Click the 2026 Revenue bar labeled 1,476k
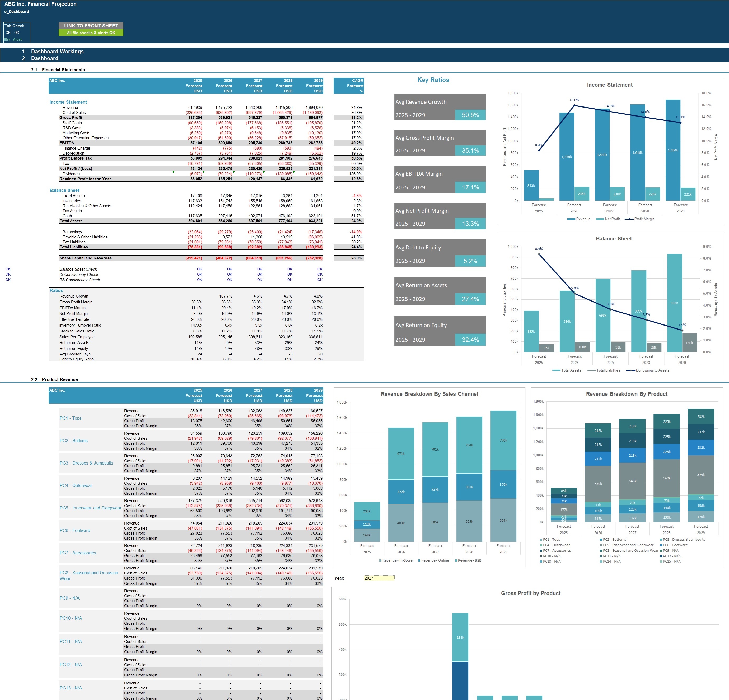Image resolution: width=729 pixels, height=700 pixels. (567, 157)
